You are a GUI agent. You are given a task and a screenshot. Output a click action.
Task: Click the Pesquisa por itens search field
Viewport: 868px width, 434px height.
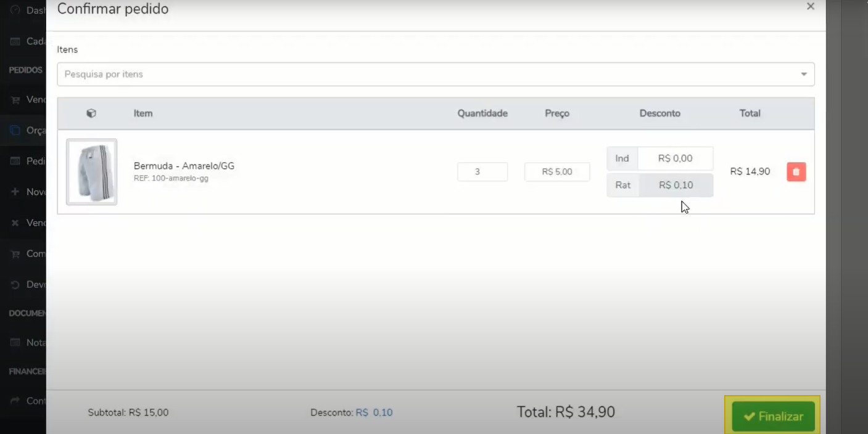point(436,75)
